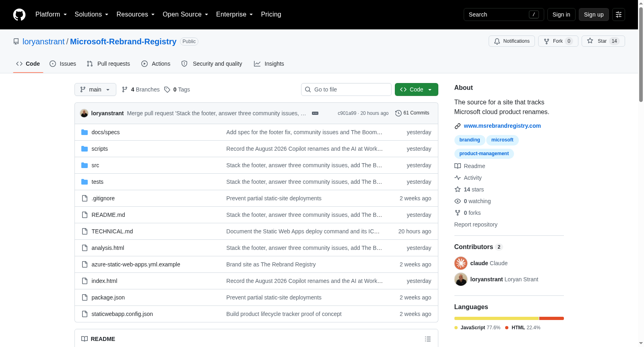Click the Go to file search box
644x347 pixels.
(x=346, y=89)
